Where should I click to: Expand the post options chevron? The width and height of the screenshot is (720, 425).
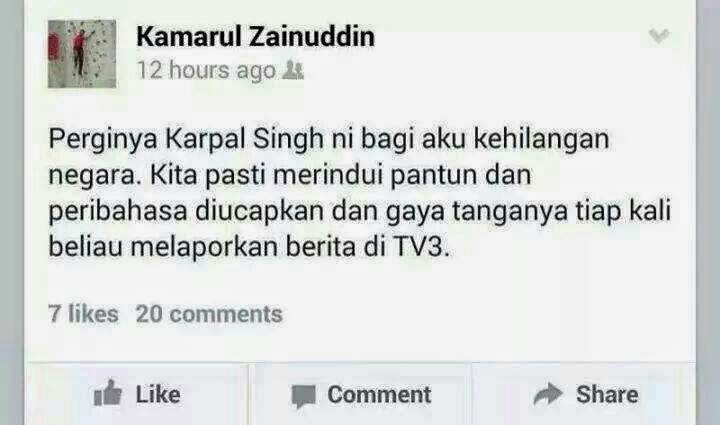tap(659, 35)
